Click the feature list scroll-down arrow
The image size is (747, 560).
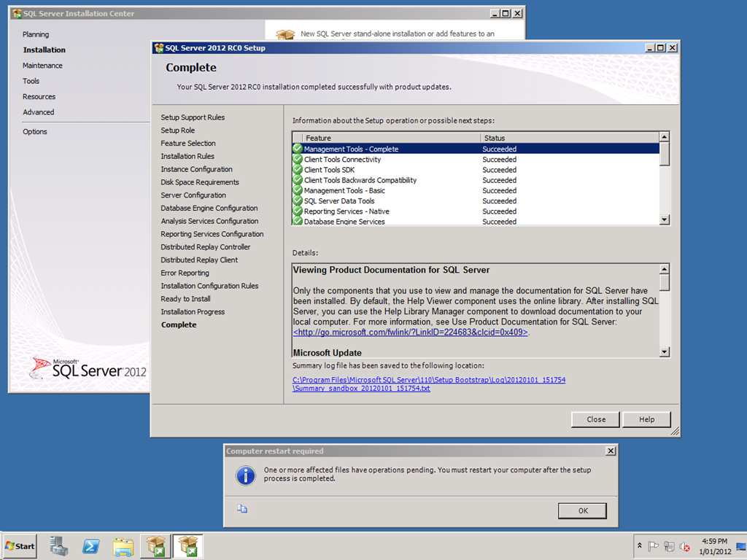664,219
